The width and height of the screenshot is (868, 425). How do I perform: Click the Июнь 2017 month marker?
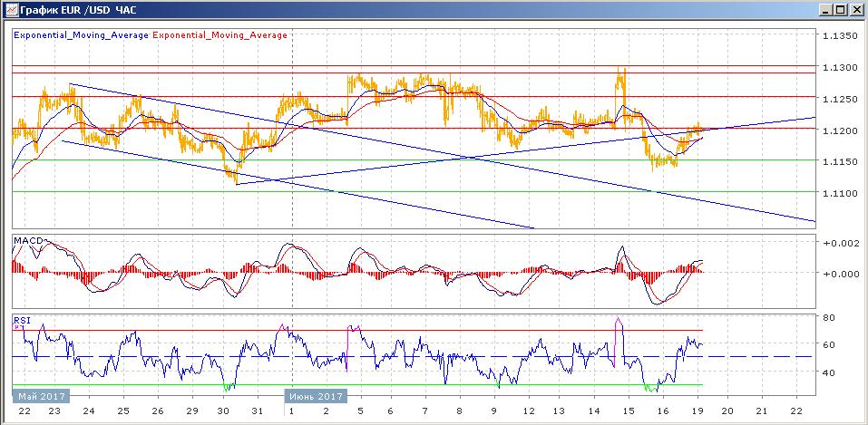pyautogui.click(x=315, y=397)
